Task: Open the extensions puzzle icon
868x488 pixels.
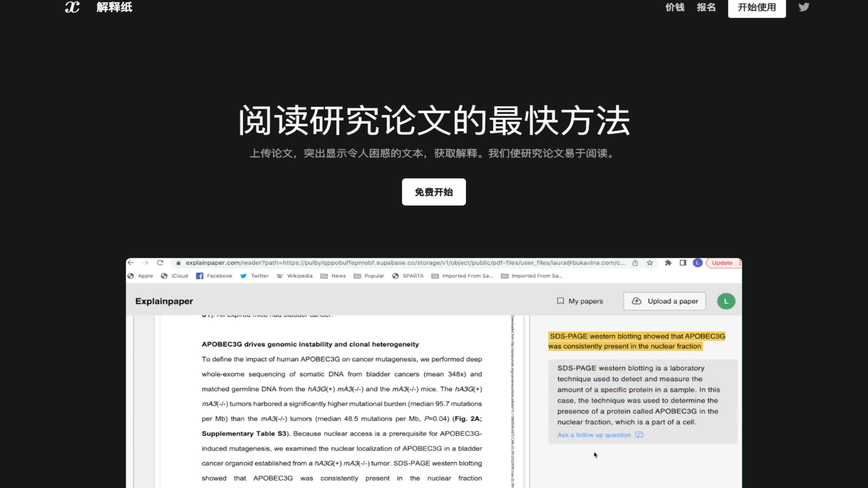Action: click(668, 262)
